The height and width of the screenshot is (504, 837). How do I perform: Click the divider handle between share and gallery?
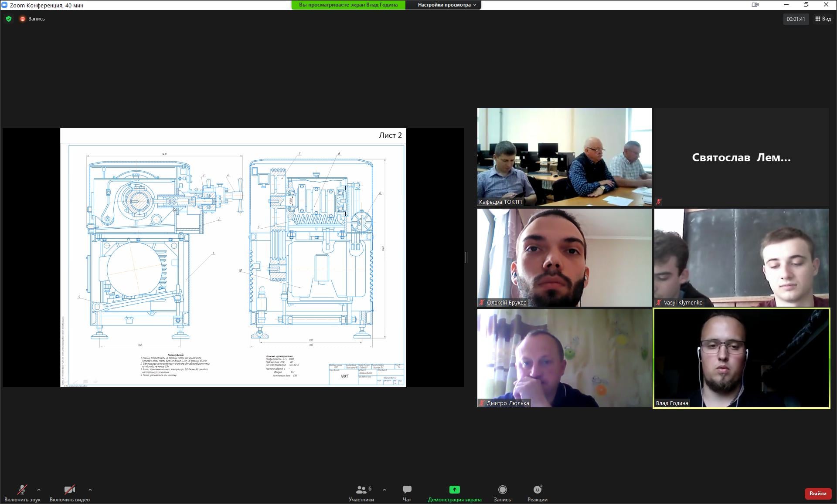click(466, 257)
